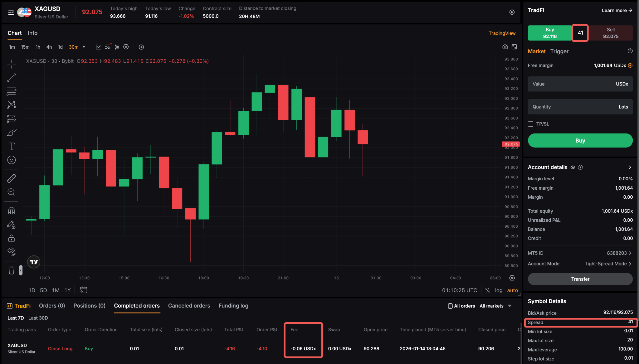Image resolution: width=639 pixels, height=364 pixels.
Task: Click the Transfer button
Action: click(580, 279)
